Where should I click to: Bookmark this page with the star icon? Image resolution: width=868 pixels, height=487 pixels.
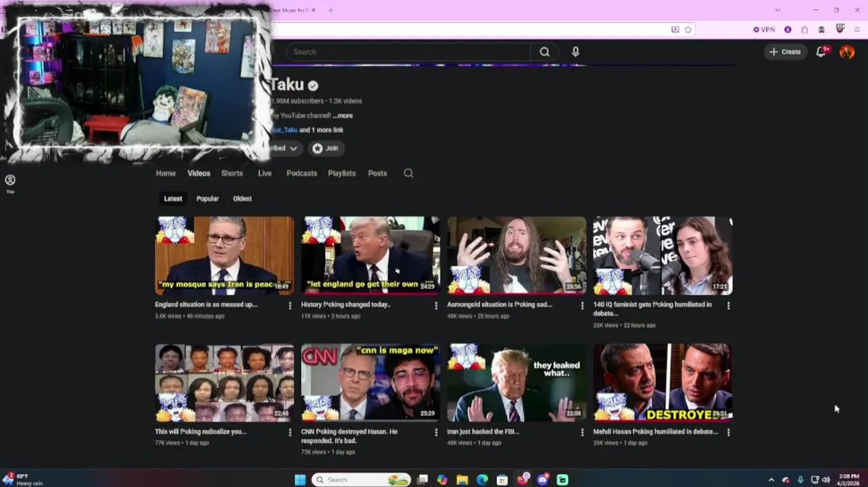(x=688, y=30)
